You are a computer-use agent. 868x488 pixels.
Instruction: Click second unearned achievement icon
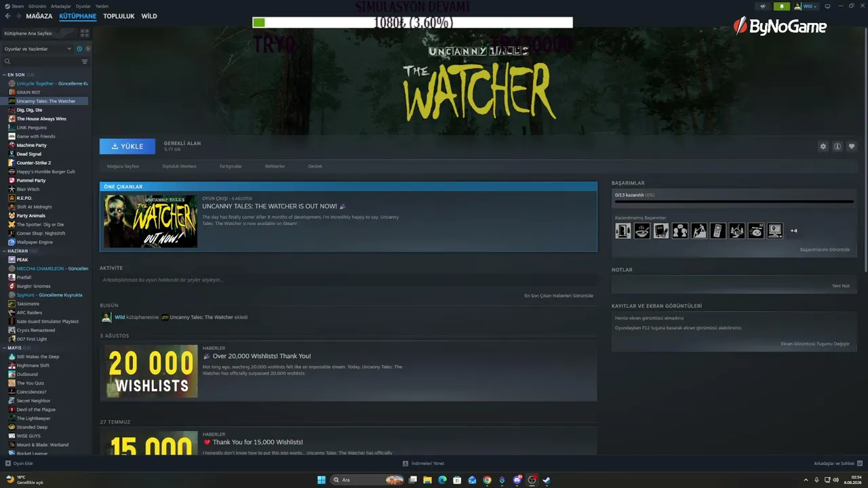tap(642, 230)
